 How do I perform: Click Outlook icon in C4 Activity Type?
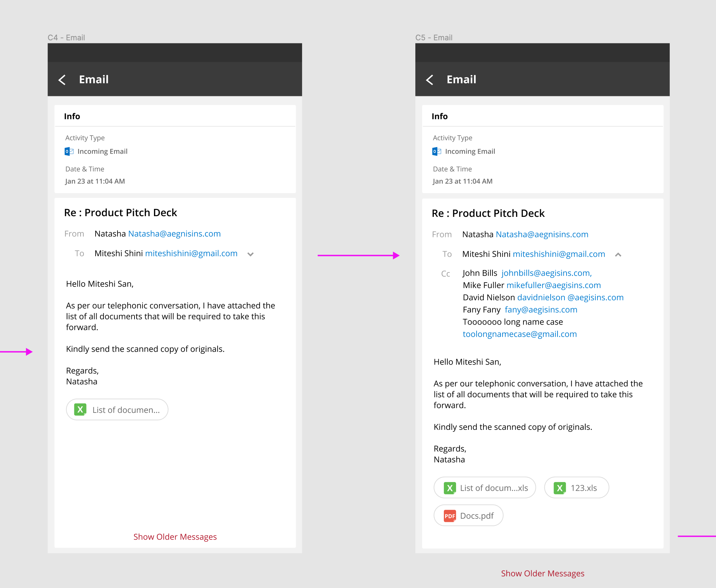tap(69, 152)
